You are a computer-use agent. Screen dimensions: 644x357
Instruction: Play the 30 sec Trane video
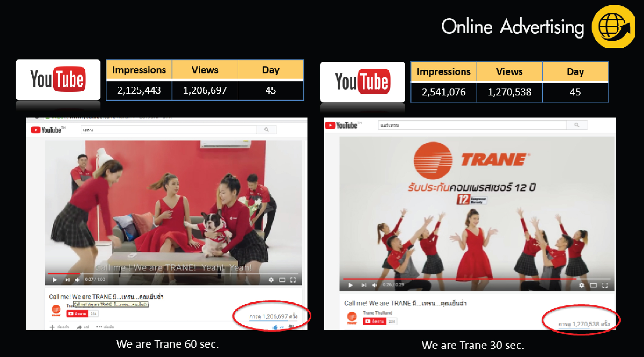point(350,285)
